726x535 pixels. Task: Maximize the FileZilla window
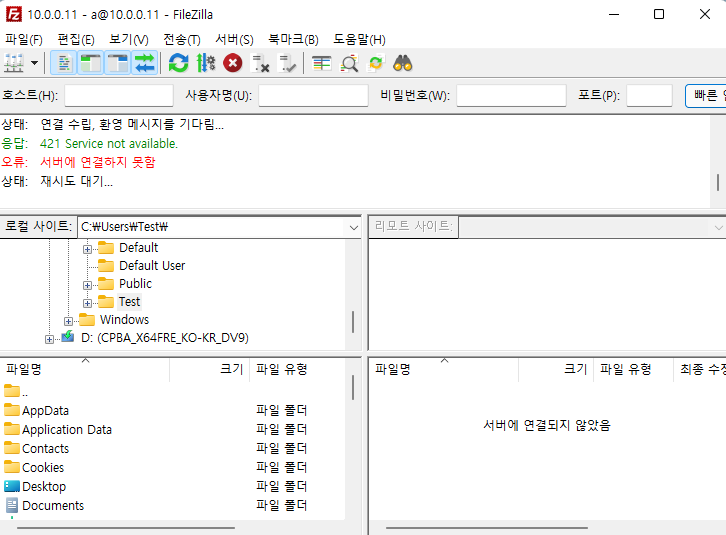point(659,14)
